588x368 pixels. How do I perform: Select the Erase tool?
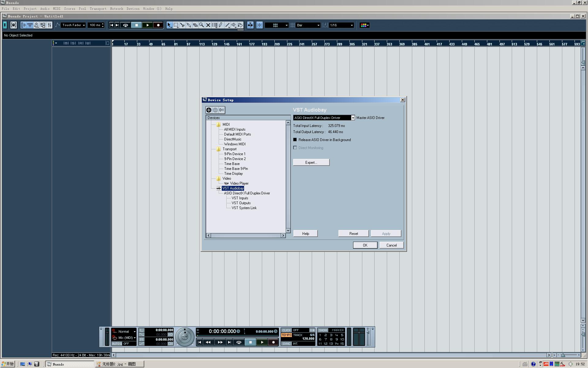[x=195, y=25]
